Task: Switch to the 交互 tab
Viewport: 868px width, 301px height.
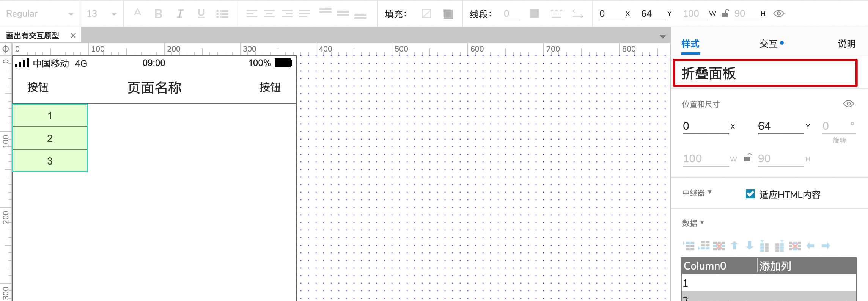Action: pyautogui.click(x=769, y=44)
